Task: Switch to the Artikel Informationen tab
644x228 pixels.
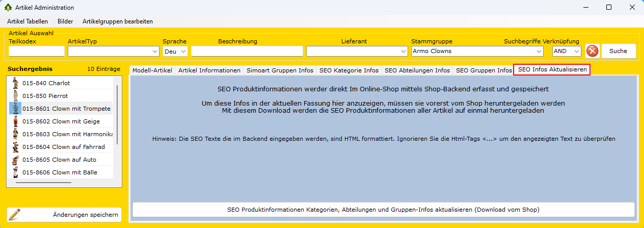Action: coord(209,70)
